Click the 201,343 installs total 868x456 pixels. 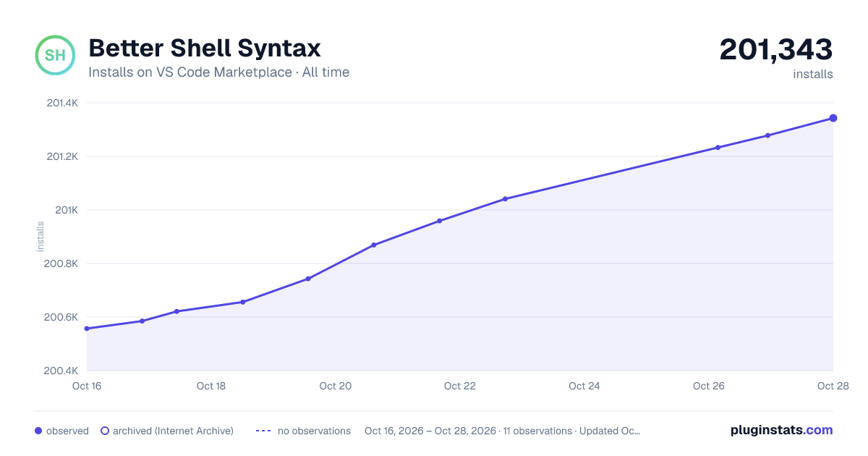776,50
